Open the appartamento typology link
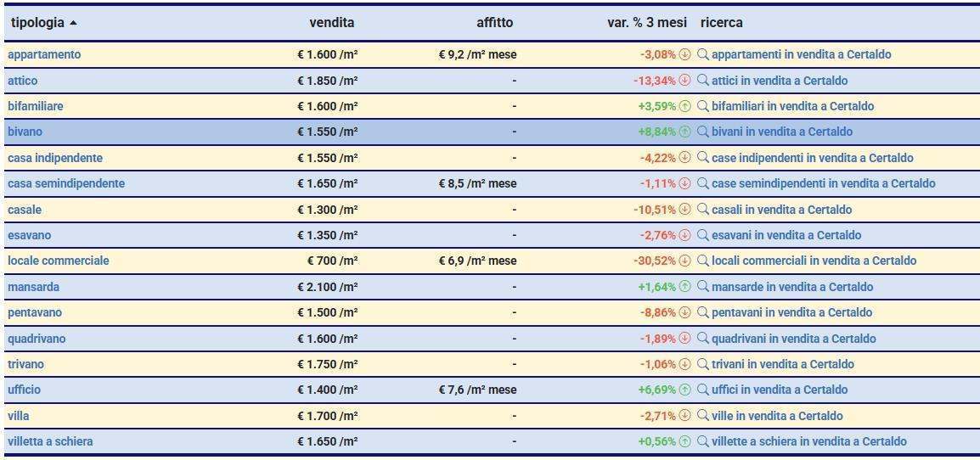Viewport: 980px width, 460px height. pyautogui.click(x=44, y=55)
